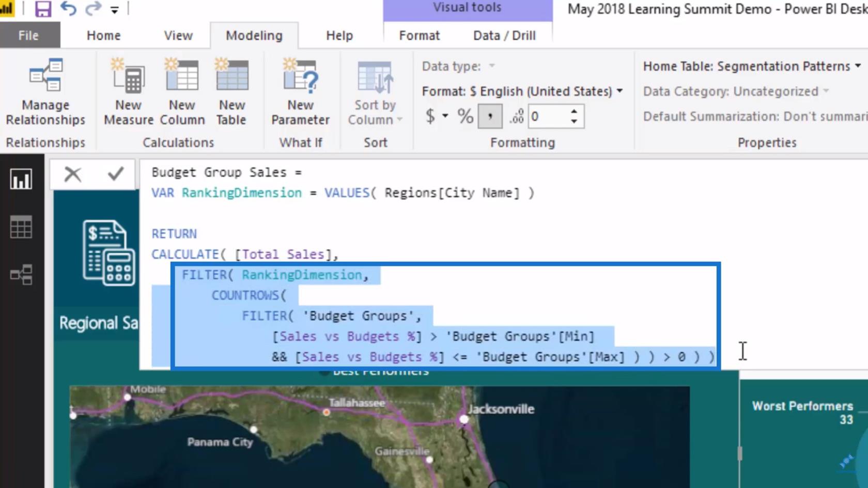
Task: Open Manage Relationships
Action: pyautogui.click(x=45, y=91)
